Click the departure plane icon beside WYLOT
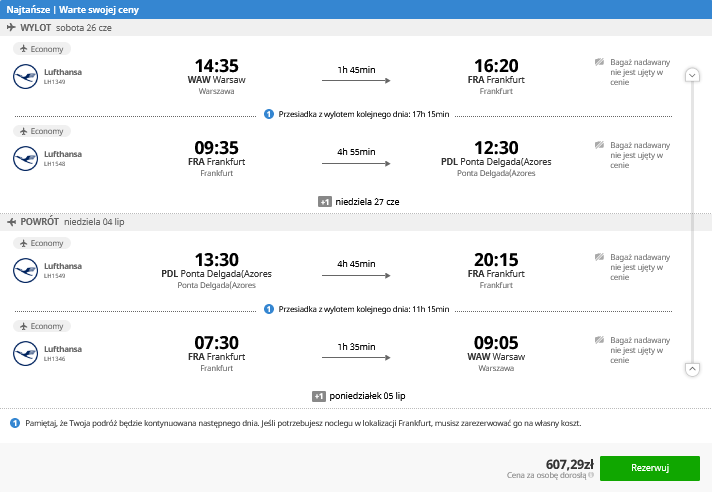712x492 pixels. (x=11, y=28)
